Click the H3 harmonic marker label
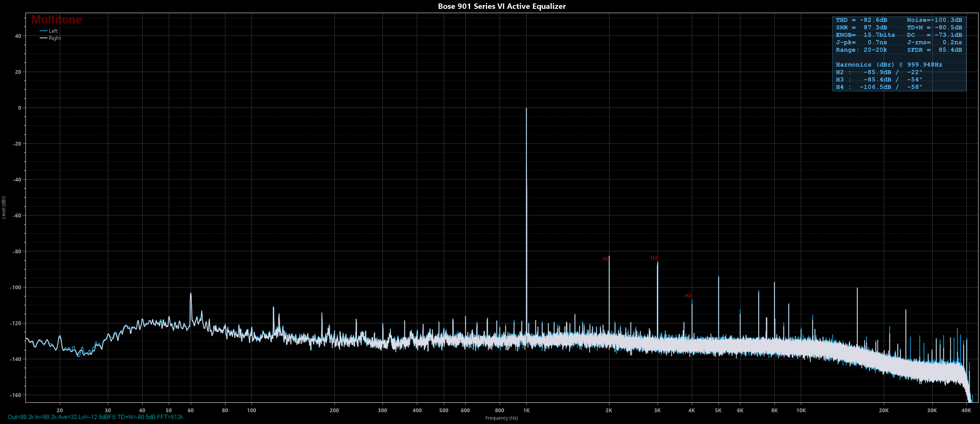Image resolution: width=980 pixels, height=424 pixels. pos(654,258)
